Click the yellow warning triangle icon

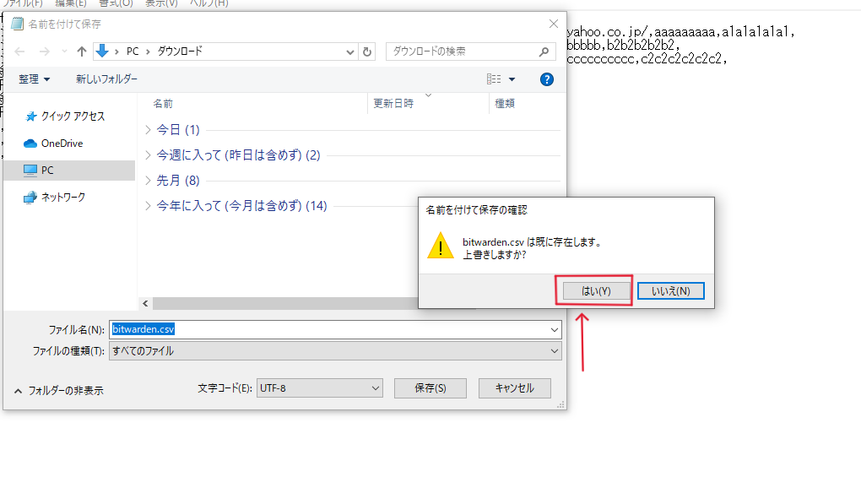point(441,246)
